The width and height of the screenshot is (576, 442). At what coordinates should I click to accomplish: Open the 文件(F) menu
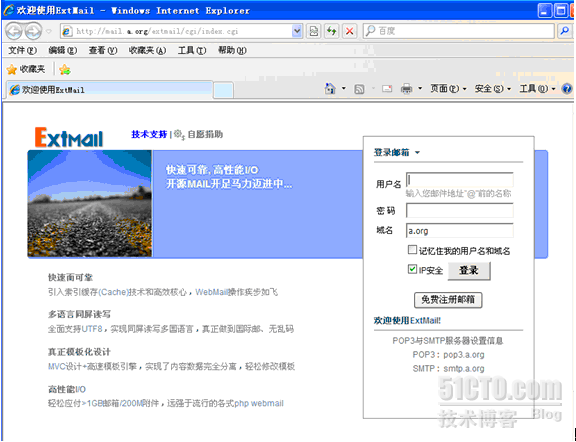(x=22, y=50)
